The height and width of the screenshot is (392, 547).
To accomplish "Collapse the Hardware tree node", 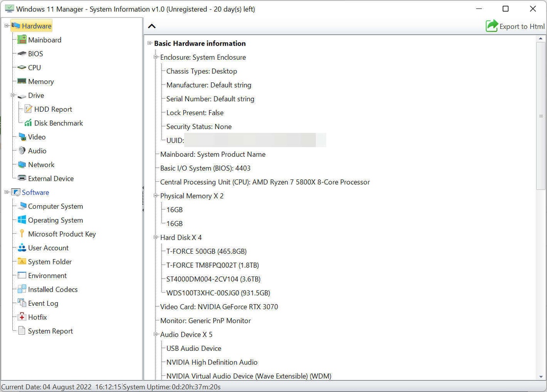I will pyautogui.click(x=7, y=26).
